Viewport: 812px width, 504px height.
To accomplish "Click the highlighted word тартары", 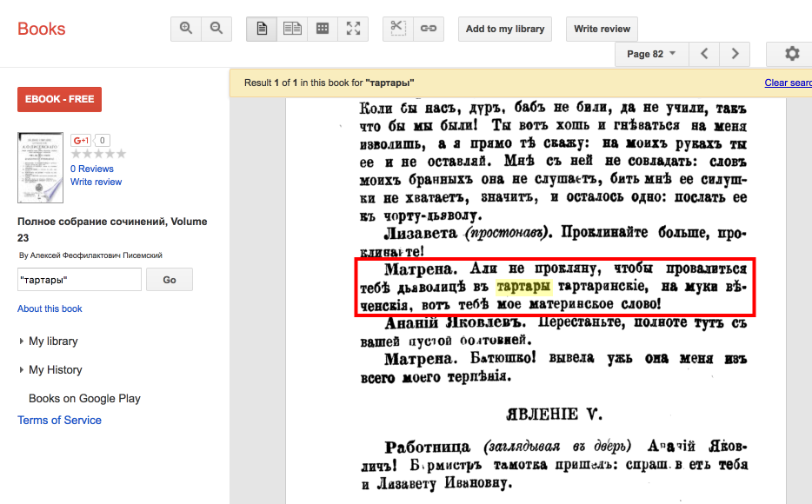I will pos(523,286).
